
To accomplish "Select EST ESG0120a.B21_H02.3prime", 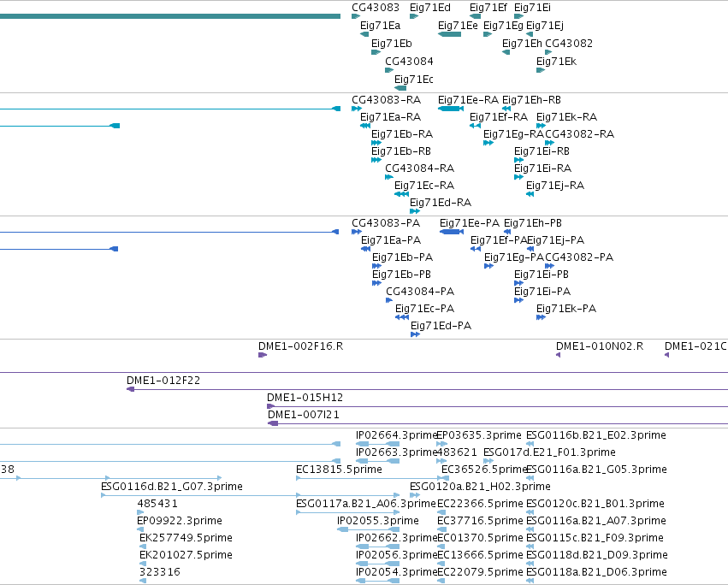I will pyautogui.click(x=480, y=488).
